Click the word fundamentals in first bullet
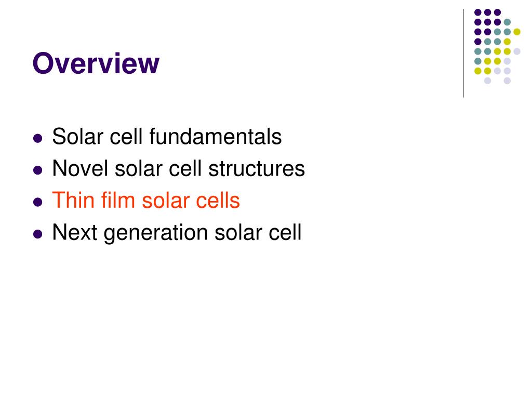The height and width of the screenshot is (399, 532). (x=216, y=137)
